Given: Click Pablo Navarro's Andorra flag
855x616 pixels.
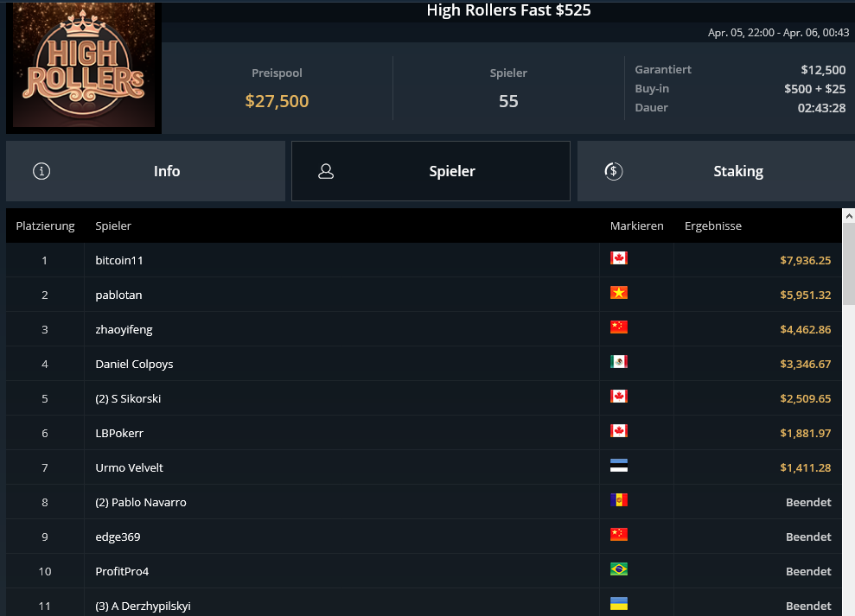Looking at the screenshot, I should [619, 500].
